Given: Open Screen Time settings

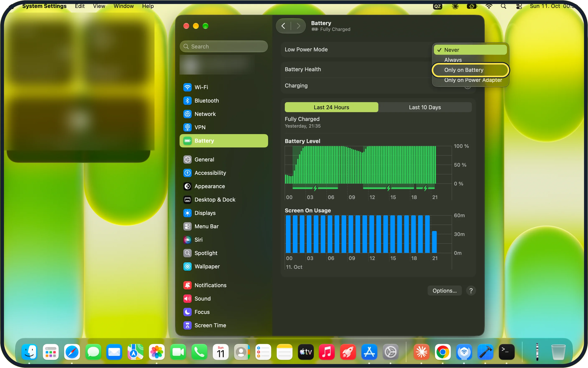Looking at the screenshot, I should (224, 325).
